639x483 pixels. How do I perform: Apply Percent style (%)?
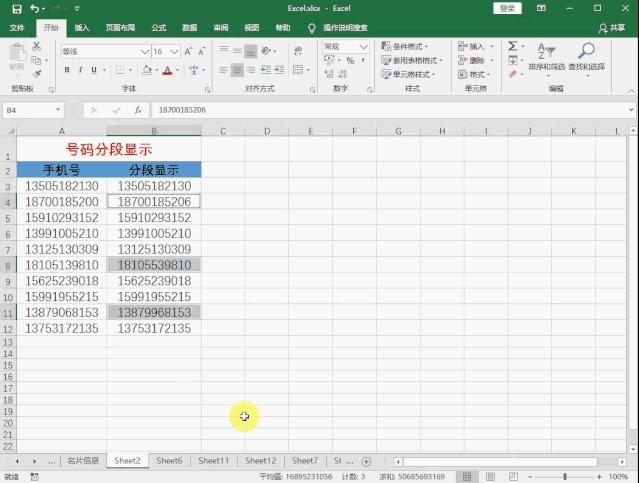[x=350, y=60]
